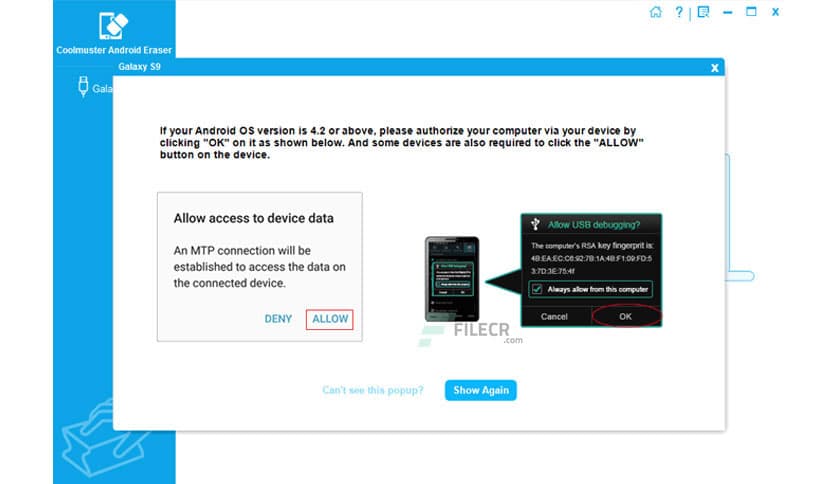Click the "An MTP connection will be established" message
The image size is (836, 484).
click(x=260, y=267)
